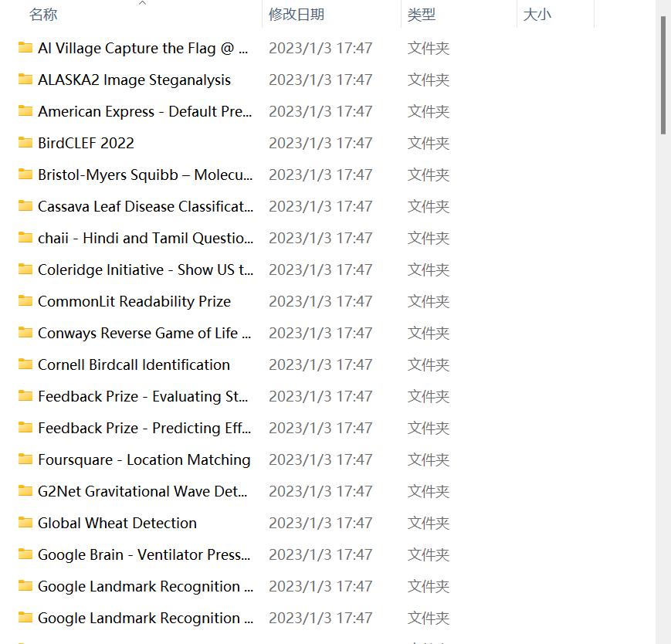Click the Coleridge Initiative folder icon
The width and height of the screenshot is (671, 644).
click(25, 269)
